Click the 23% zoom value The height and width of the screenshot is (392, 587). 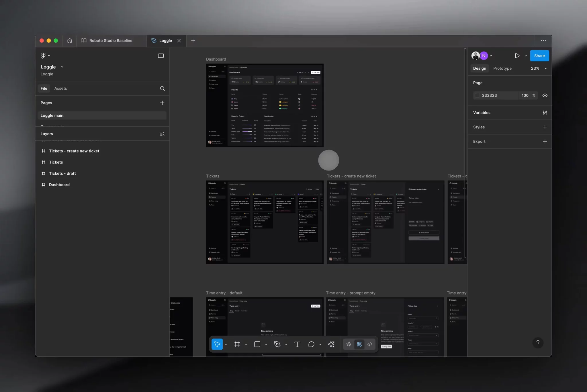535,68
